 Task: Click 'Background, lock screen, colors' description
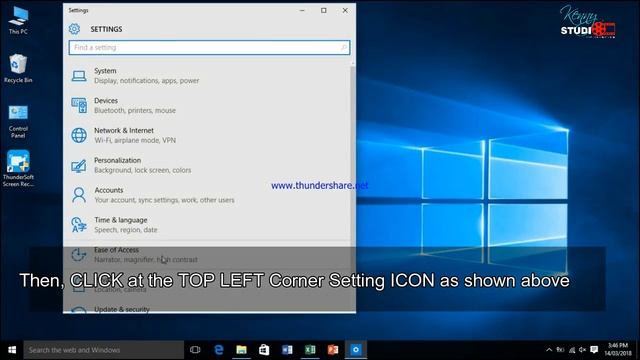(x=142, y=170)
